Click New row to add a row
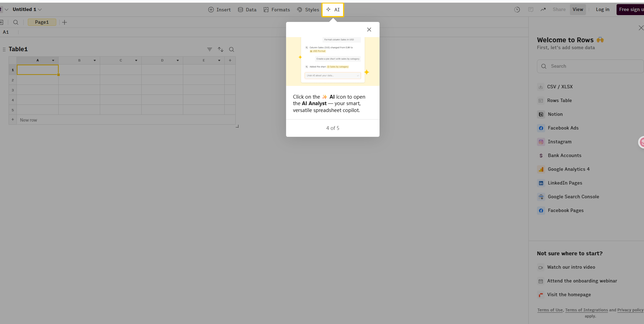 pyautogui.click(x=28, y=120)
